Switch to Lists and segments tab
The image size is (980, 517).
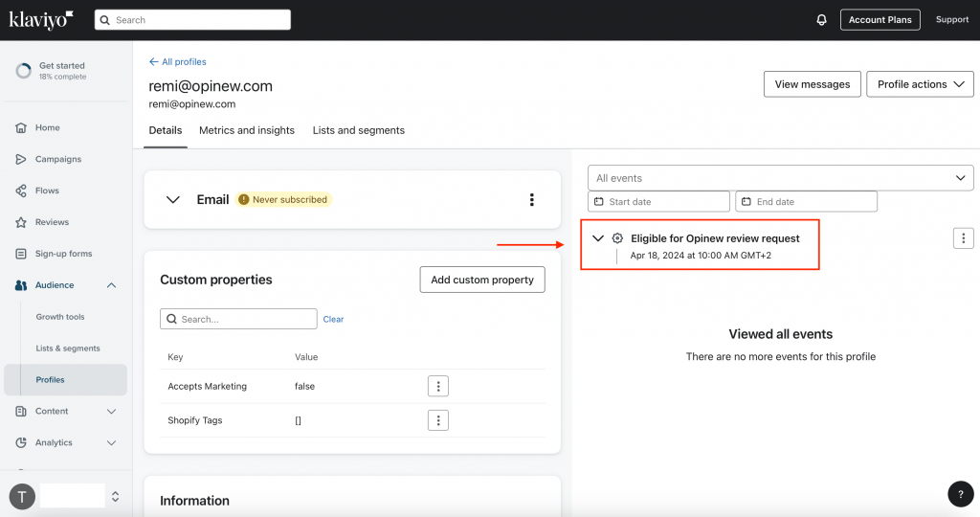point(359,130)
